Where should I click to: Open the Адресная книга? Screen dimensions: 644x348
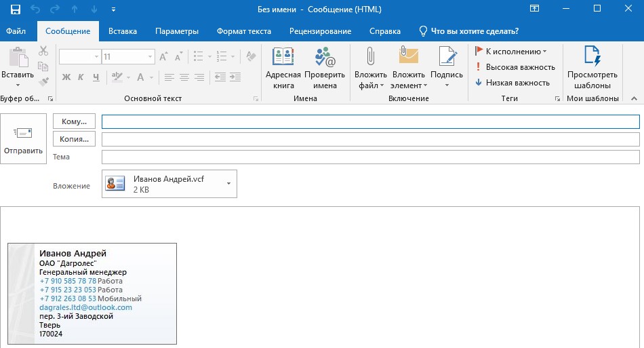click(x=283, y=69)
